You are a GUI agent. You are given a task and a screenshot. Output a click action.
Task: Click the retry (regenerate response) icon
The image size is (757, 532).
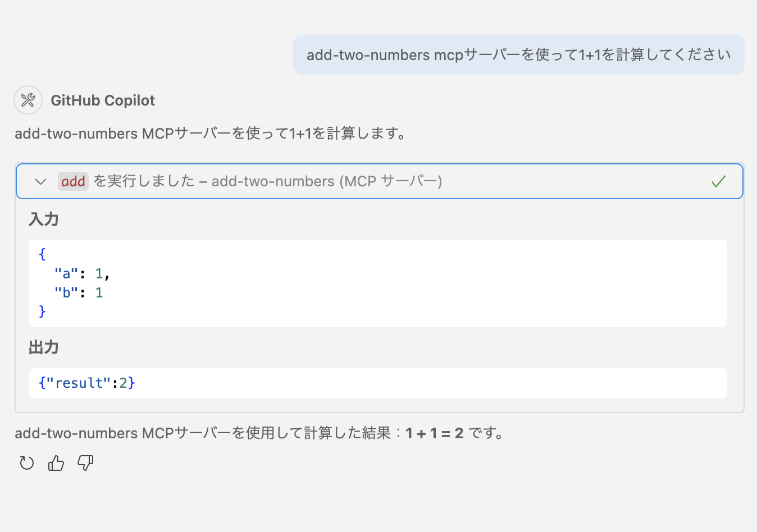pos(26,463)
